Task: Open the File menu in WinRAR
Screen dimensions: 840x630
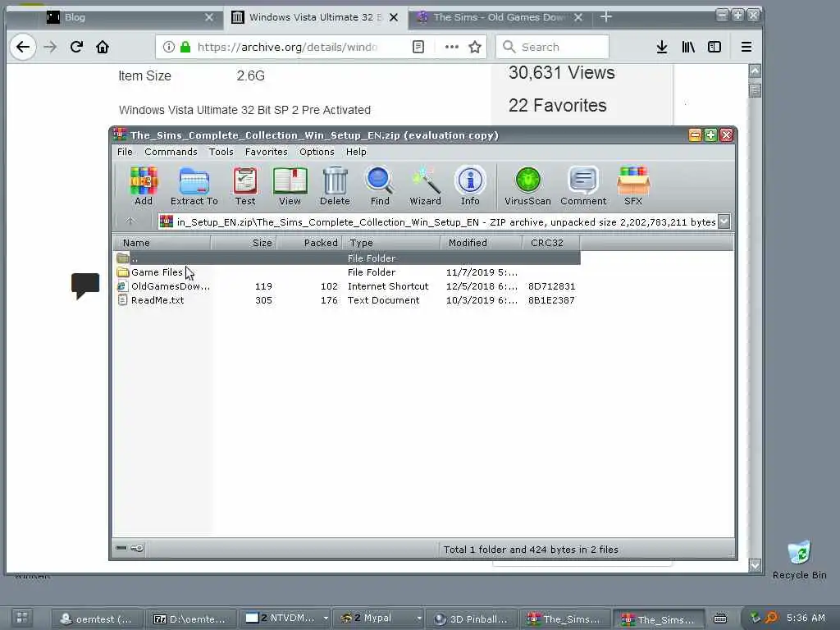Action: [x=125, y=152]
